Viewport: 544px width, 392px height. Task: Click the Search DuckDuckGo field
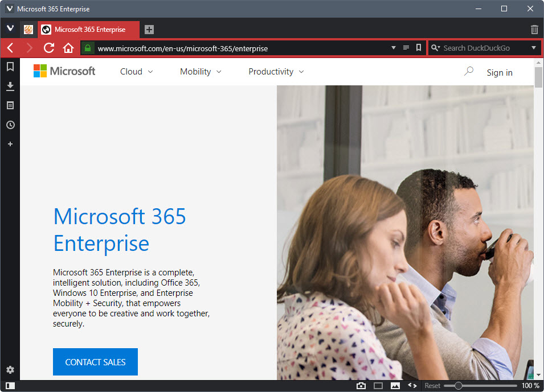[485, 48]
